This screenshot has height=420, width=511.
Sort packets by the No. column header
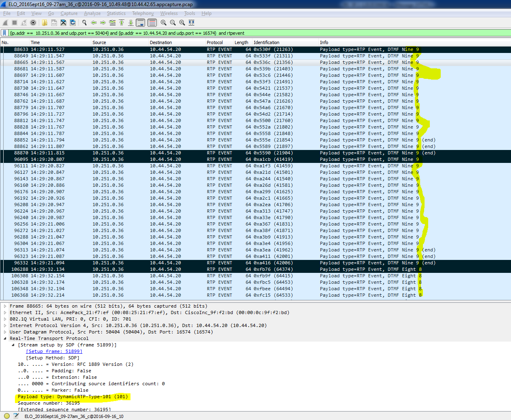15,42
